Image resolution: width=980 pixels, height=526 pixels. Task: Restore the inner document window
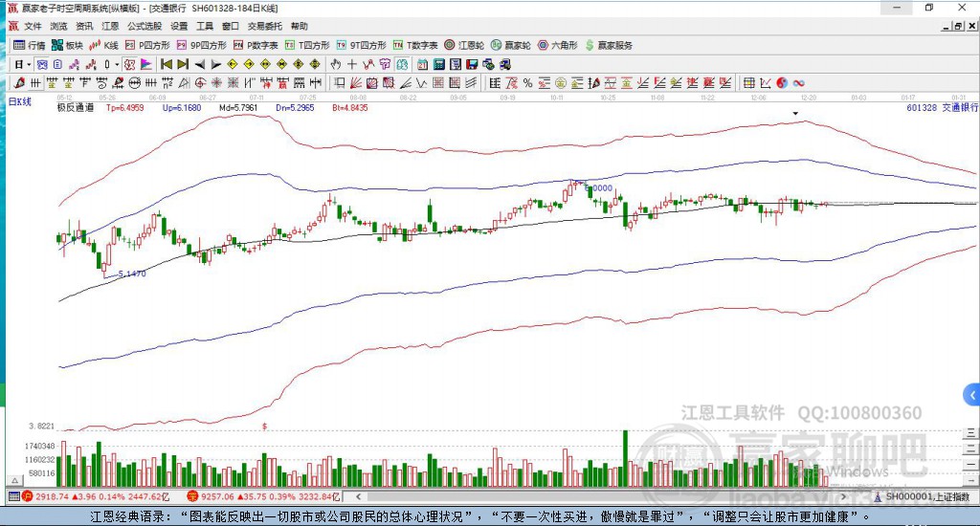[958, 26]
